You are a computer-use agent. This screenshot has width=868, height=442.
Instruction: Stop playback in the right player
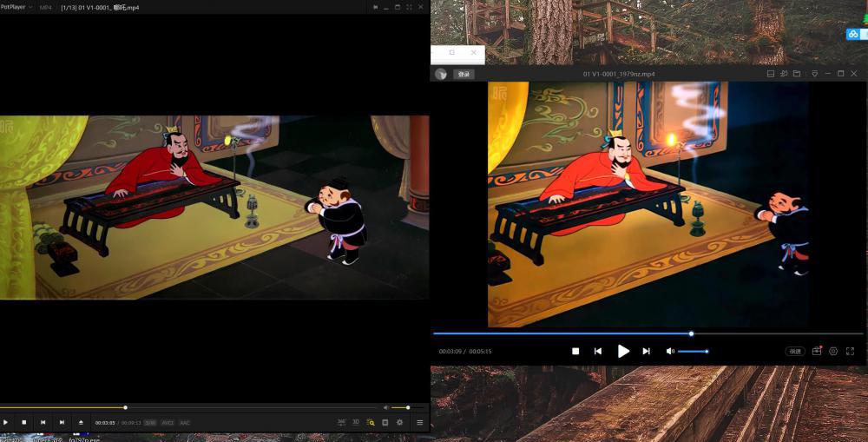pos(575,351)
